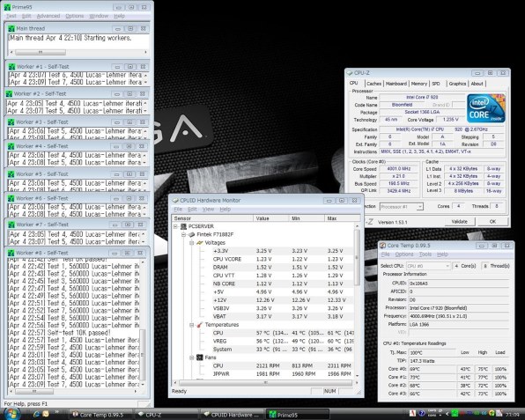Screen dimensions: 525x420
Task: Click the Hardware Monitor vertical scrollbar
Action: click(357, 300)
